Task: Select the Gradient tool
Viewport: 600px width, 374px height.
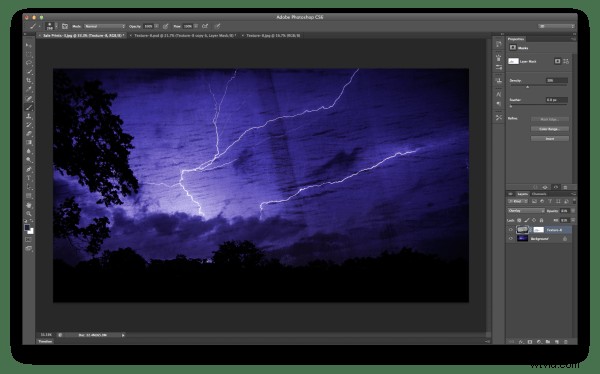Action: click(29, 142)
